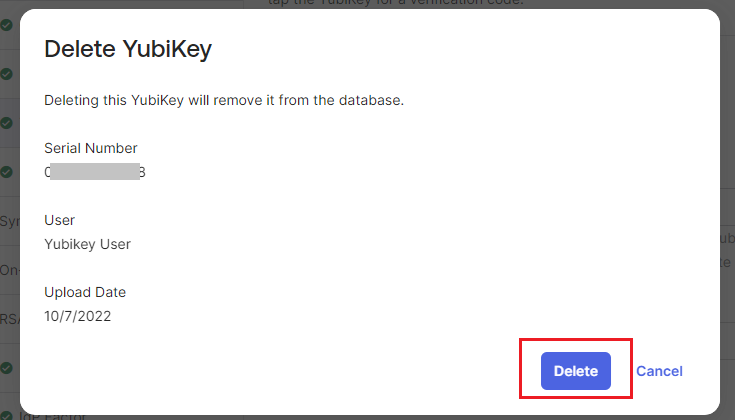The height and width of the screenshot is (420, 735).
Task: Click the second green checkmark status icon
Action: coord(6,74)
